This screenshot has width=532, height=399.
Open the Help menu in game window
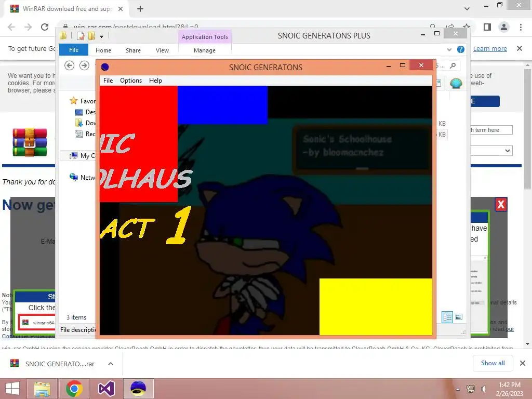pyautogui.click(x=155, y=81)
